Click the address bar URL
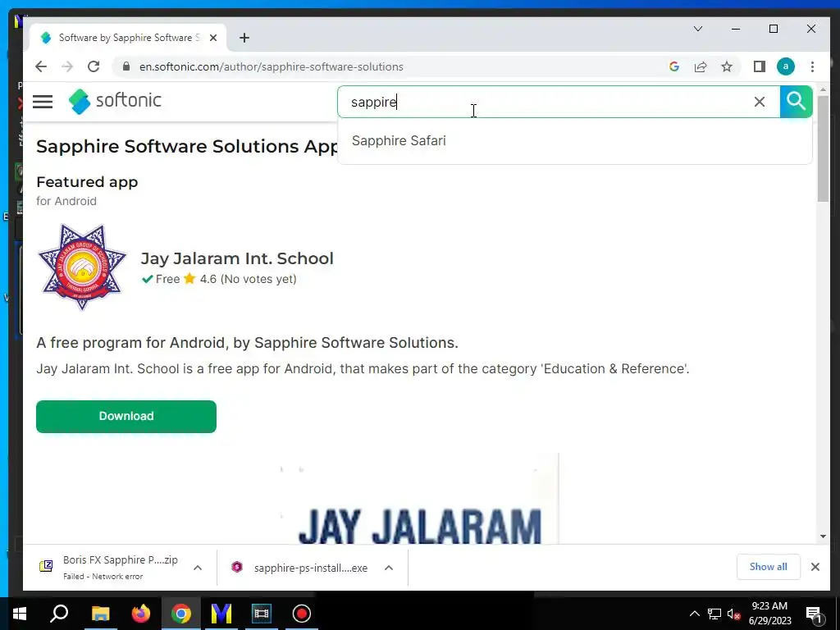 click(x=271, y=67)
